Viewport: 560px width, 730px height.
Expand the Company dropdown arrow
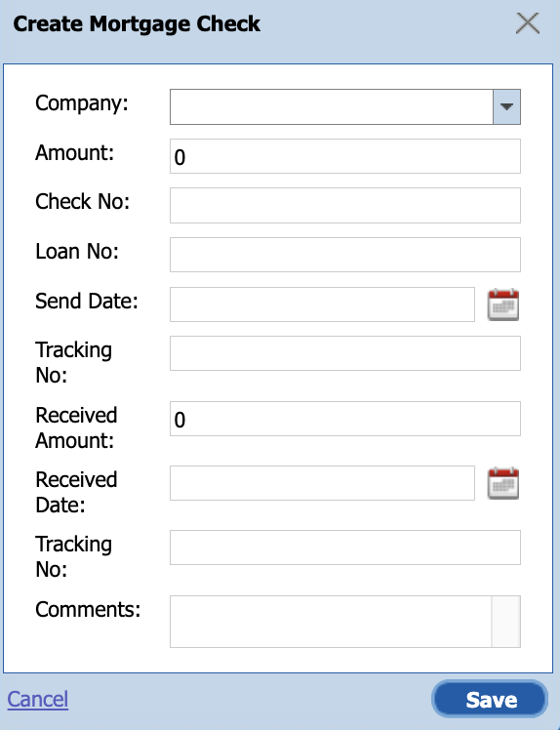click(506, 107)
